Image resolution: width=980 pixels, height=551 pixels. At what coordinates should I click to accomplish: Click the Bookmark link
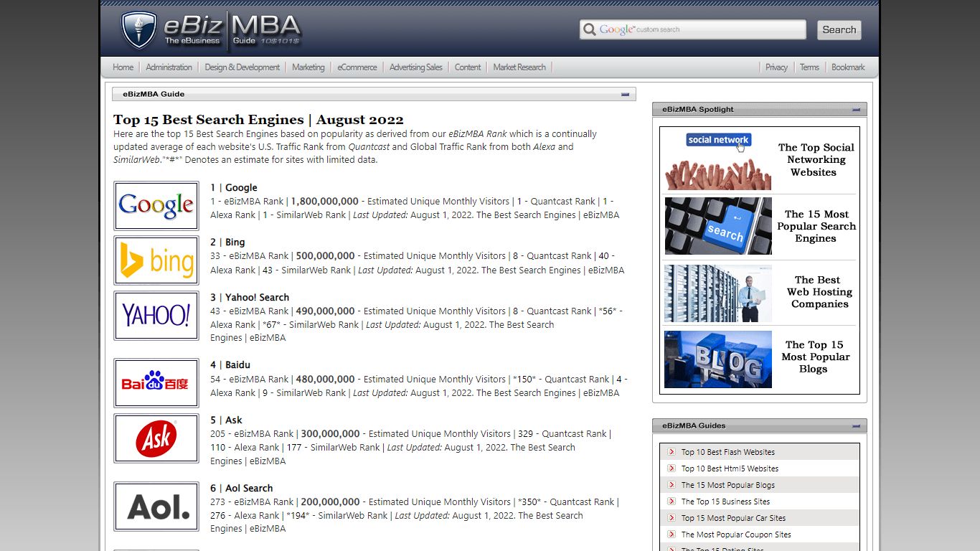[x=848, y=67]
